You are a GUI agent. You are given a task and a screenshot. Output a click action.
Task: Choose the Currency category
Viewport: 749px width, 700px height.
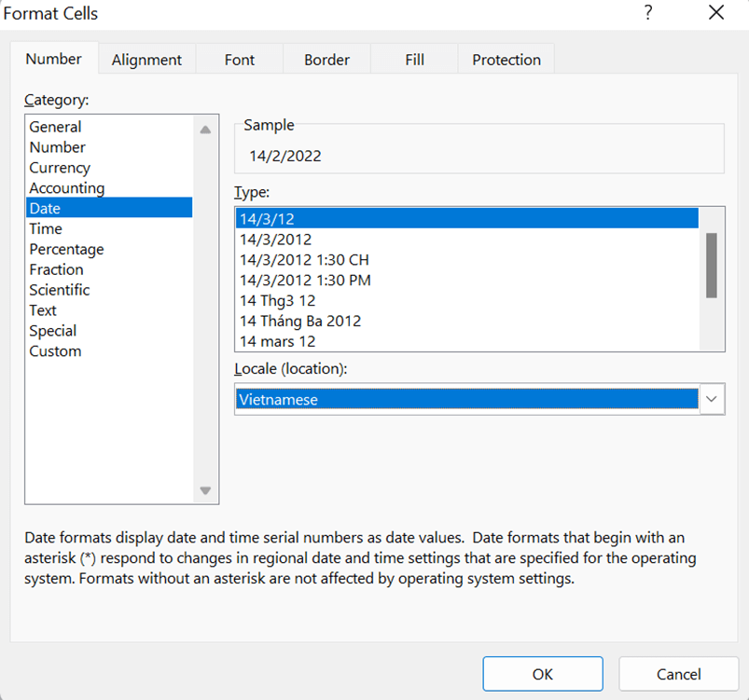click(x=60, y=168)
